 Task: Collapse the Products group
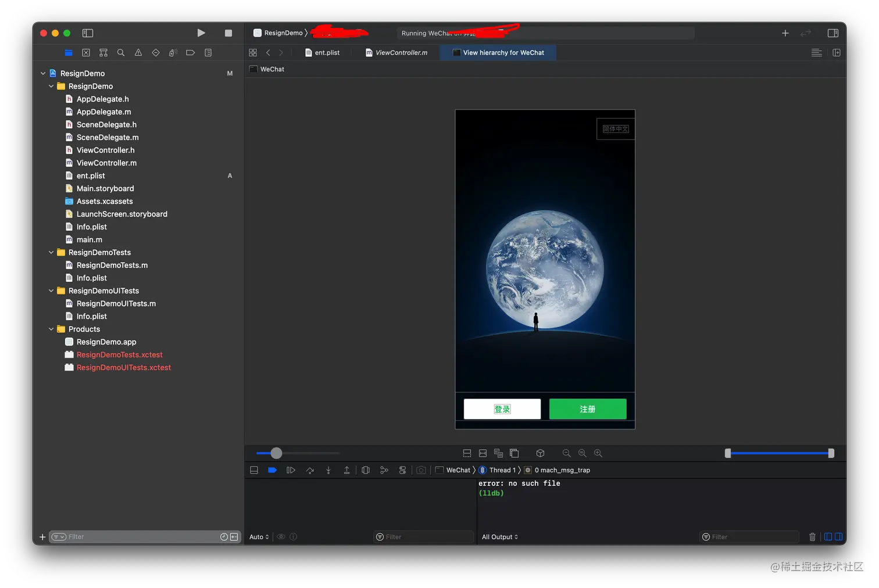[x=51, y=329]
